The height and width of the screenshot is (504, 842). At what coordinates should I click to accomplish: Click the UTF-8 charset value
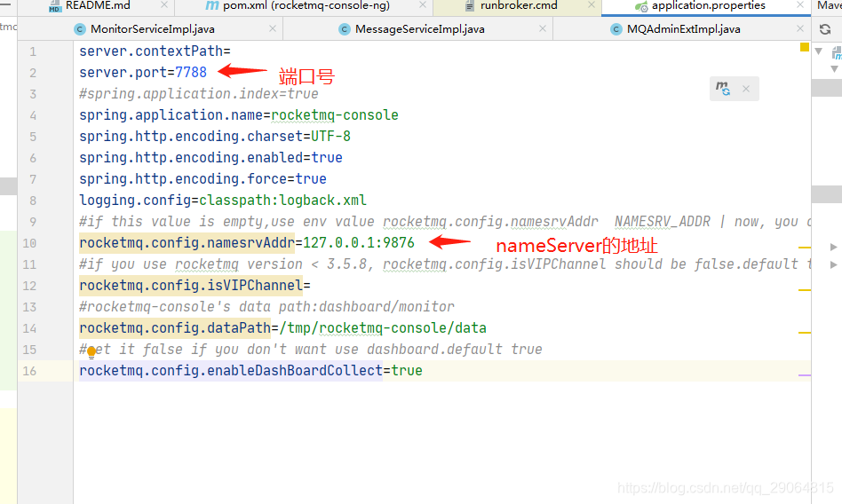coord(330,137)
